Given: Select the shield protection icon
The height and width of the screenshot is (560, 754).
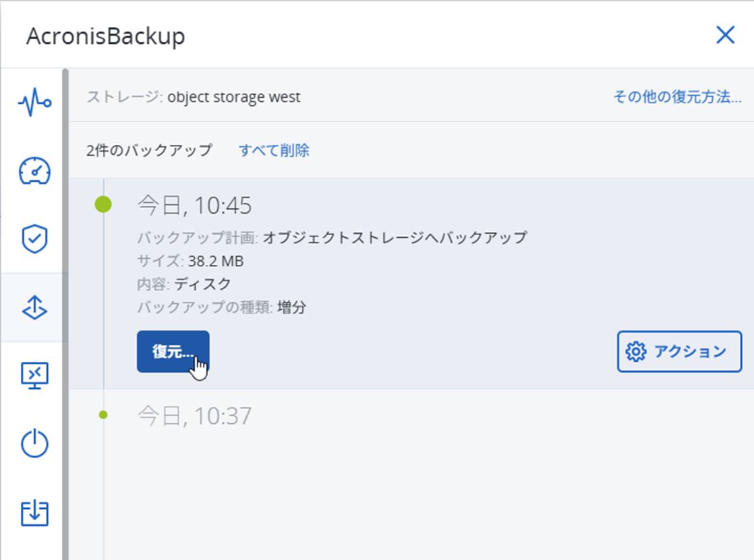Looking at the screenshot, I should tap(34, 239).
